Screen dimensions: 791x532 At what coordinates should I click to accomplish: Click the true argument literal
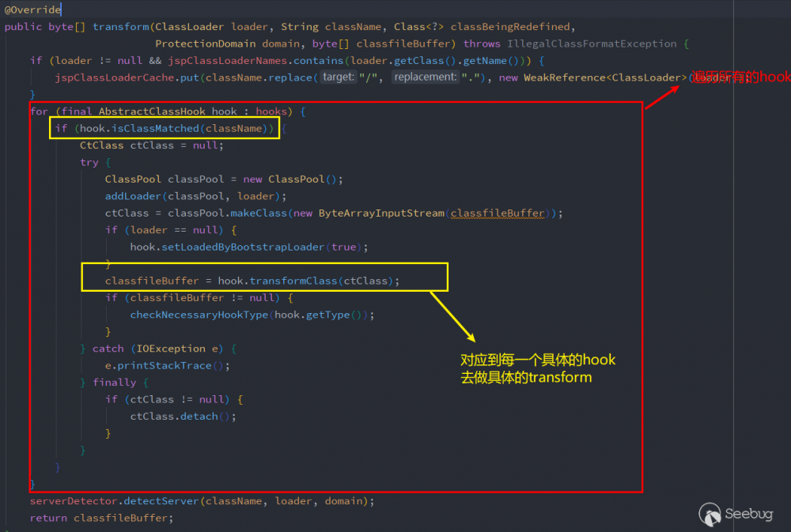click(x=343, y=247)
